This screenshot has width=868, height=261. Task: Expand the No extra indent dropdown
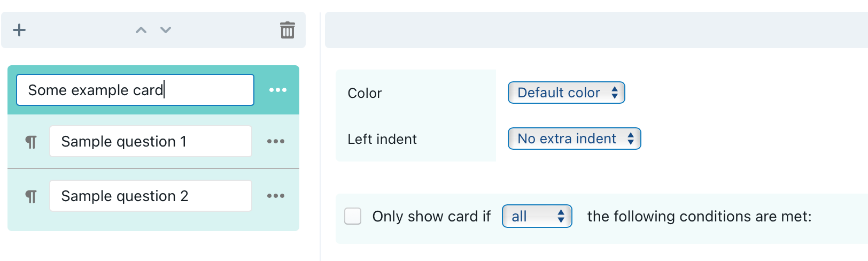pyautogui.click(x=574, y=139)
